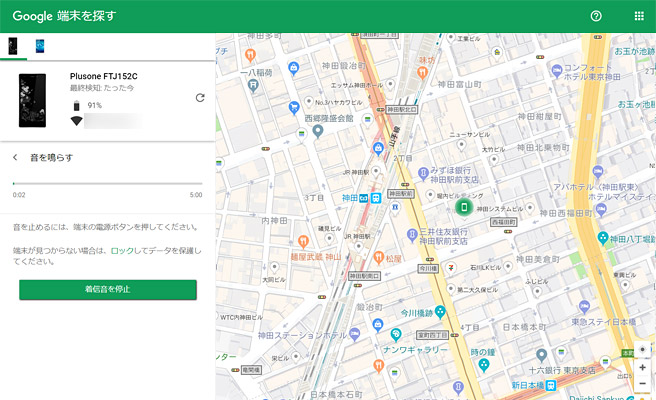The height and width of the screenshot is (400, 656).
Task: Click the 石川LKビル building pin
Action: pyautogui.click(x=507, y=266)
